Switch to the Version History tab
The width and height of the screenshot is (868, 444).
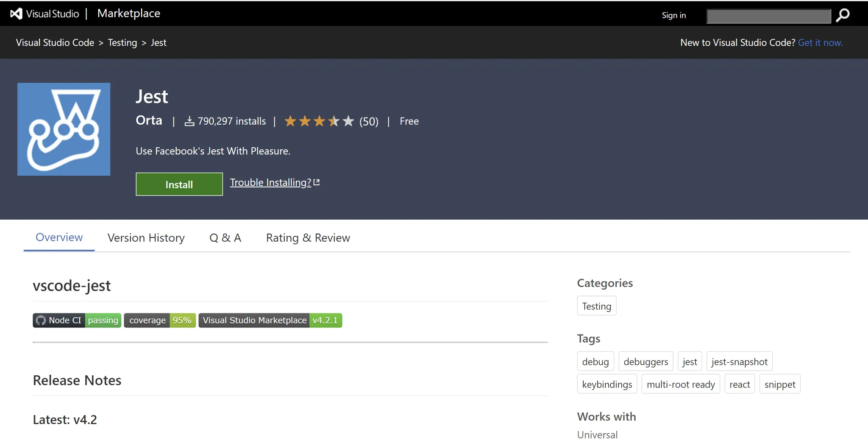146,238
